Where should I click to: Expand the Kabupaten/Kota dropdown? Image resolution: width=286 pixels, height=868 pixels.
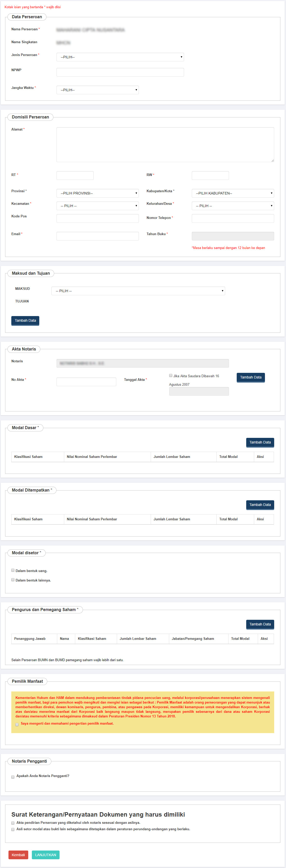[233, 193]
